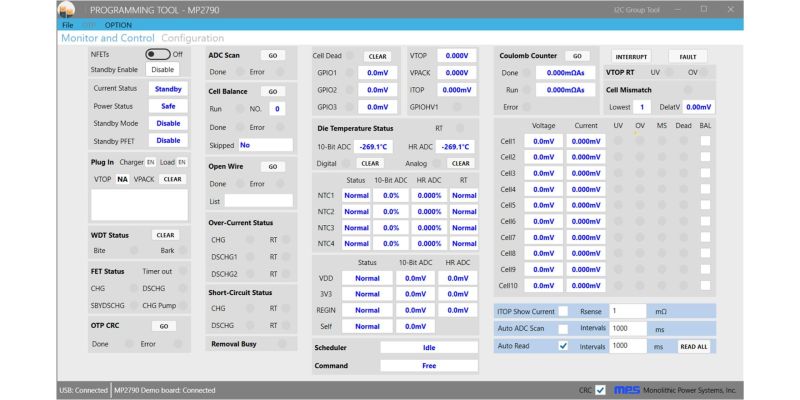
Task: Click Standby PFET Disable value
Action: 168,140
